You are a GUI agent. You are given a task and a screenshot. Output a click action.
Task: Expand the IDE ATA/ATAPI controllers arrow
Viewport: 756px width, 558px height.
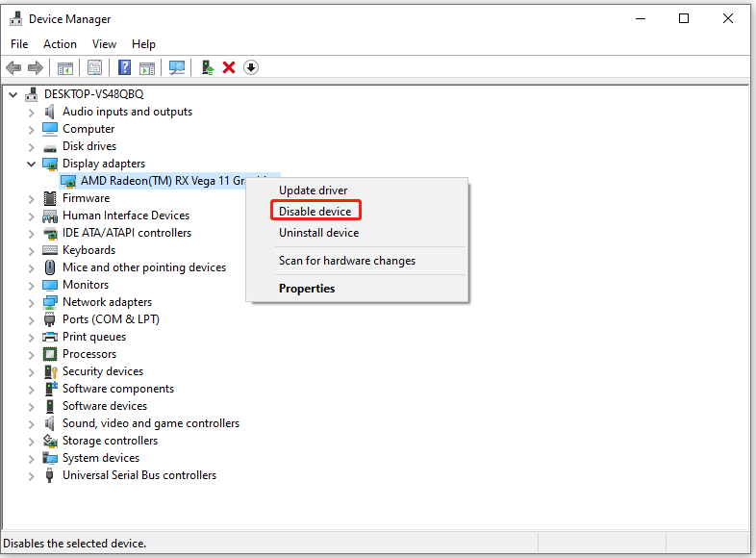[x=32, y=234]
